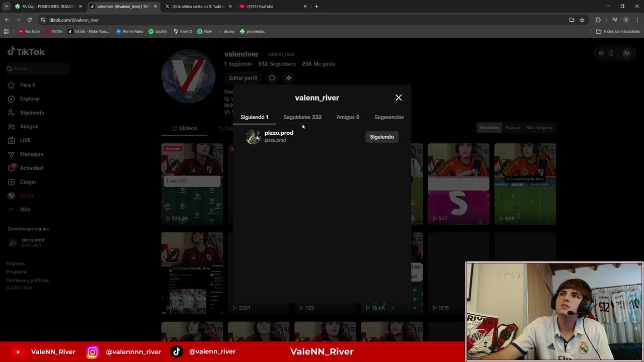644x362 pixels.
Task: Open the Videos tab on the profile
Action: pyautogui.click(x=185, y=128)
